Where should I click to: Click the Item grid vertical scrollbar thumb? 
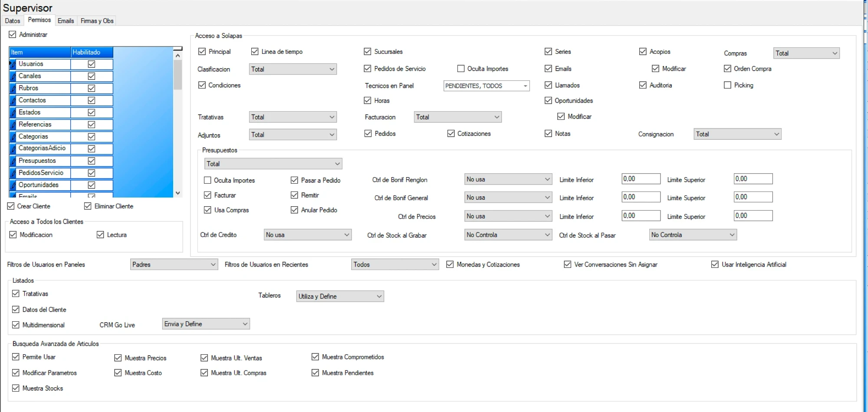178,75
